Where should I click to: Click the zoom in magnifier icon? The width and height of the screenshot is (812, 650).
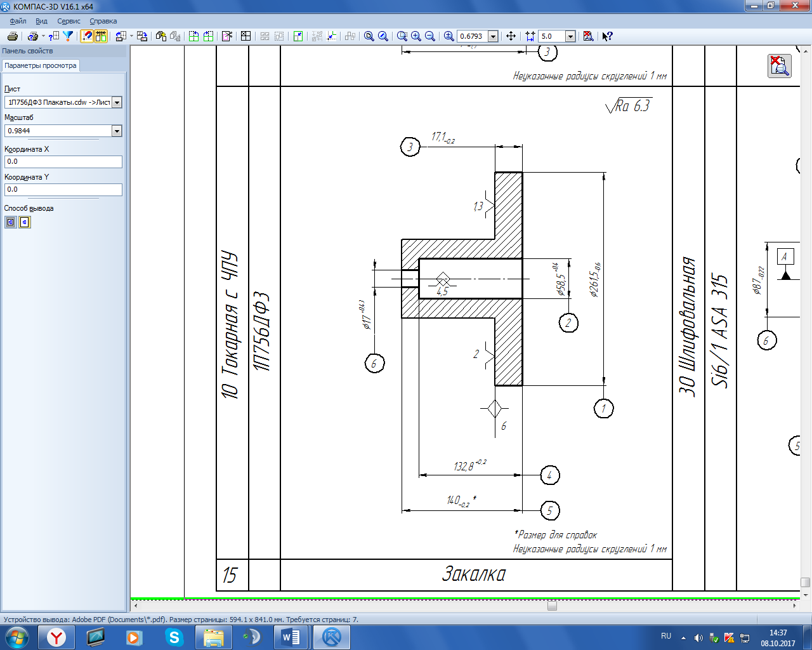pyautogui.click(x=416, y=36)
